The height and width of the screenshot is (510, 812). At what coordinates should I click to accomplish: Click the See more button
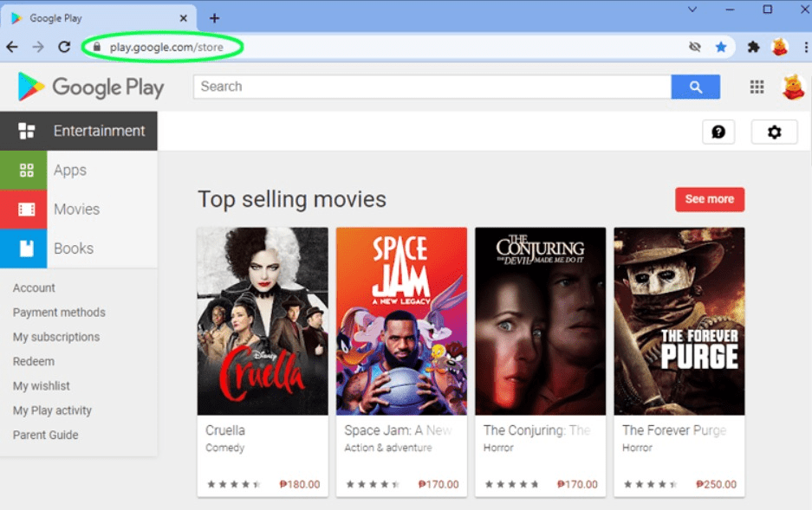pos(709,199)
